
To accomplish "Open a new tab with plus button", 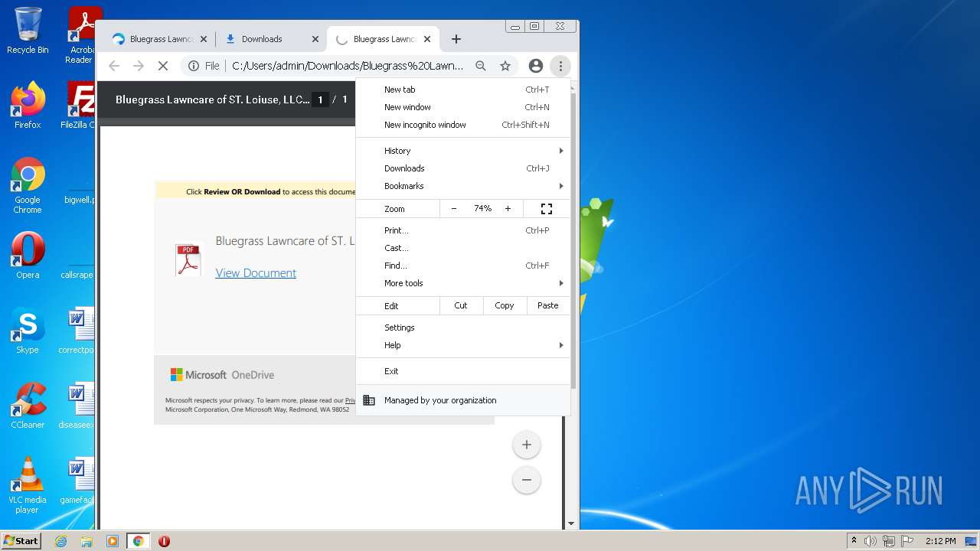I will click(456, 39).
